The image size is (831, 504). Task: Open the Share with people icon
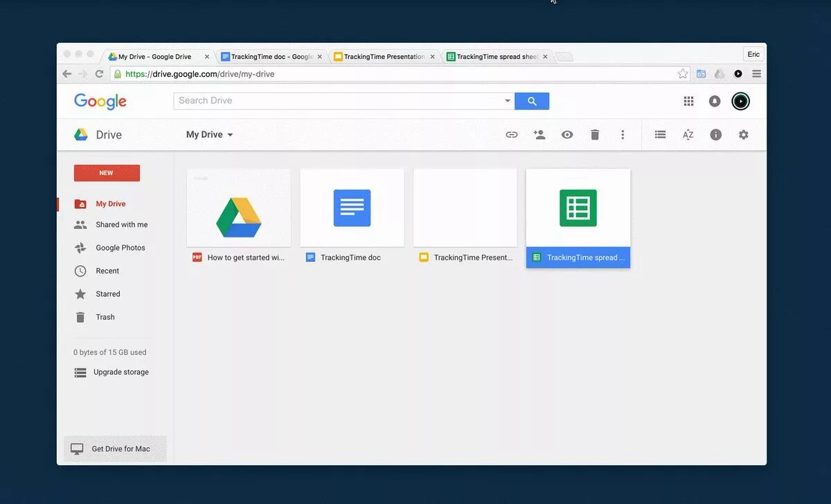pyautogui.click(x=539, y=135)
